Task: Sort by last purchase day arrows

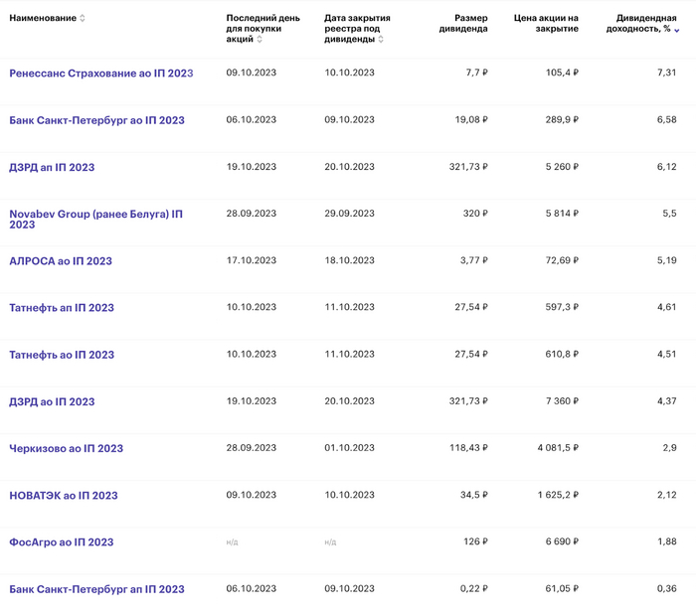Action: coord(260,40)
